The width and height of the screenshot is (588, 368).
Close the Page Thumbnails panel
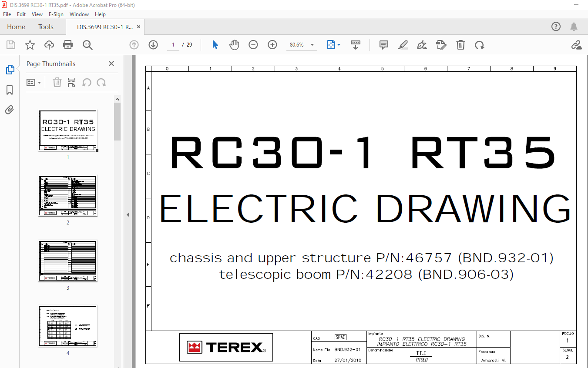111,64
